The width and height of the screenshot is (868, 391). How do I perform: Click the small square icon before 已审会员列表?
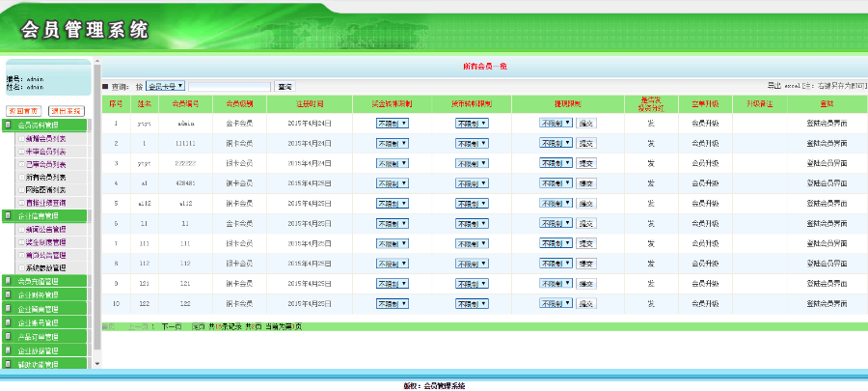(21, 164)
